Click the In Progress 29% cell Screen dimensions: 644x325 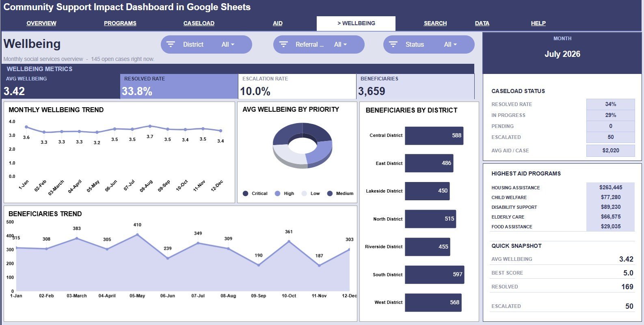tap(610, 115)
